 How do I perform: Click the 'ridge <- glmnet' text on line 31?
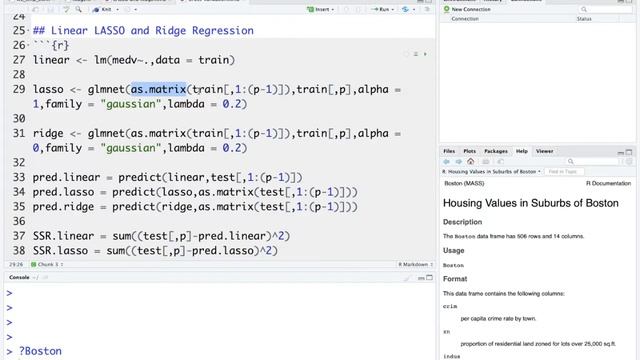pos(79,133)
